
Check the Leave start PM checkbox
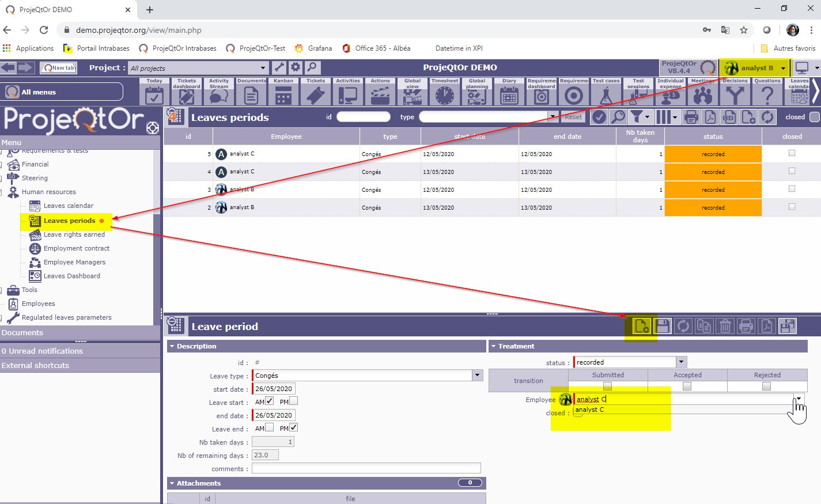click(294, 401)
